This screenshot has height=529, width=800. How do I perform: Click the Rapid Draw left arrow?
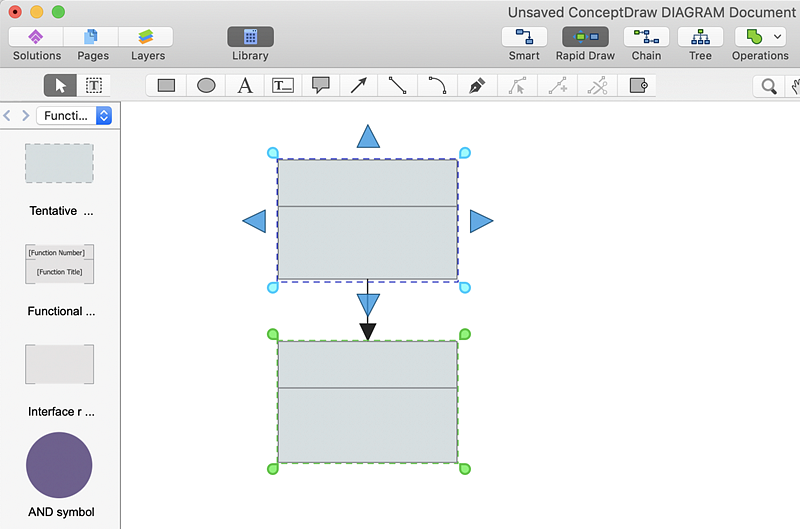coord(254,221)
